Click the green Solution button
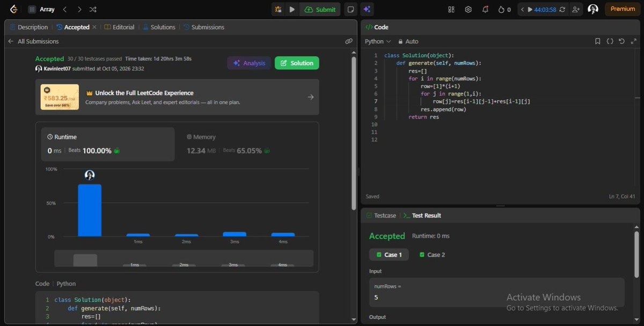Image resolution: width=644 pixels, height=326 pixels. point(297,63)
